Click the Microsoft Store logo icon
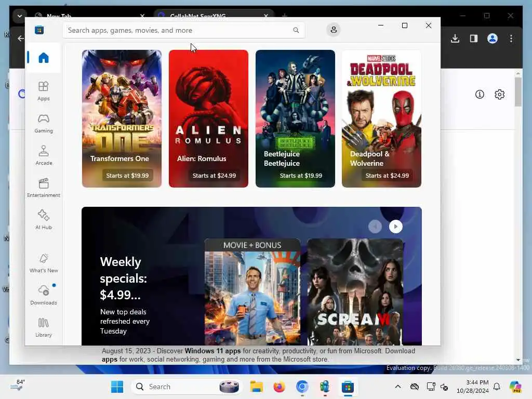Viewport: 532px width, 399px height. tap(39, 30)
